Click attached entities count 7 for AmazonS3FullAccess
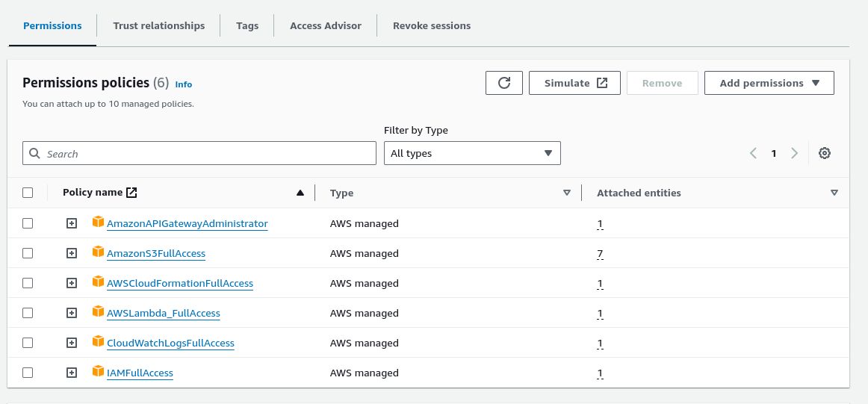 [x=600, y=255]
